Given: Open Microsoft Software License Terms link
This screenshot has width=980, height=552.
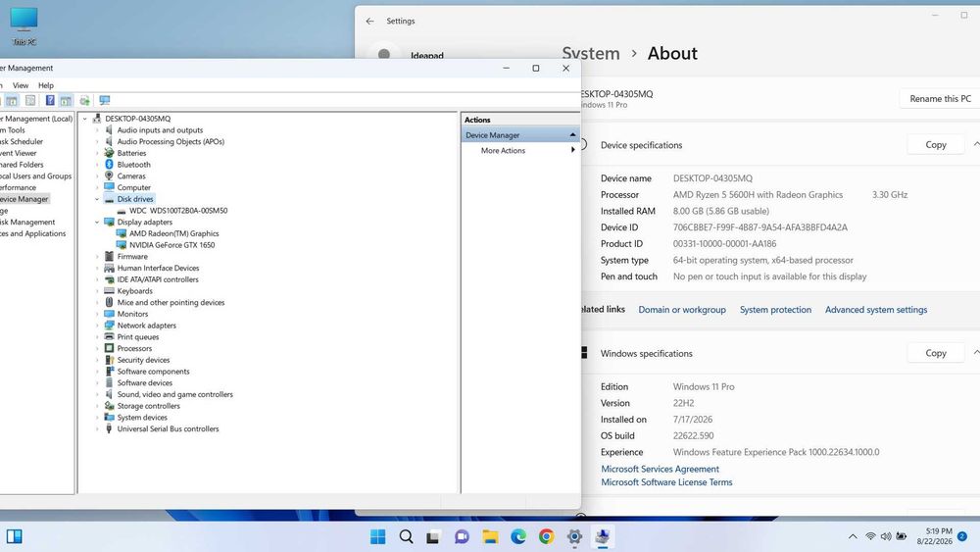Looking at the screenshot, I should tap(666, 482).
